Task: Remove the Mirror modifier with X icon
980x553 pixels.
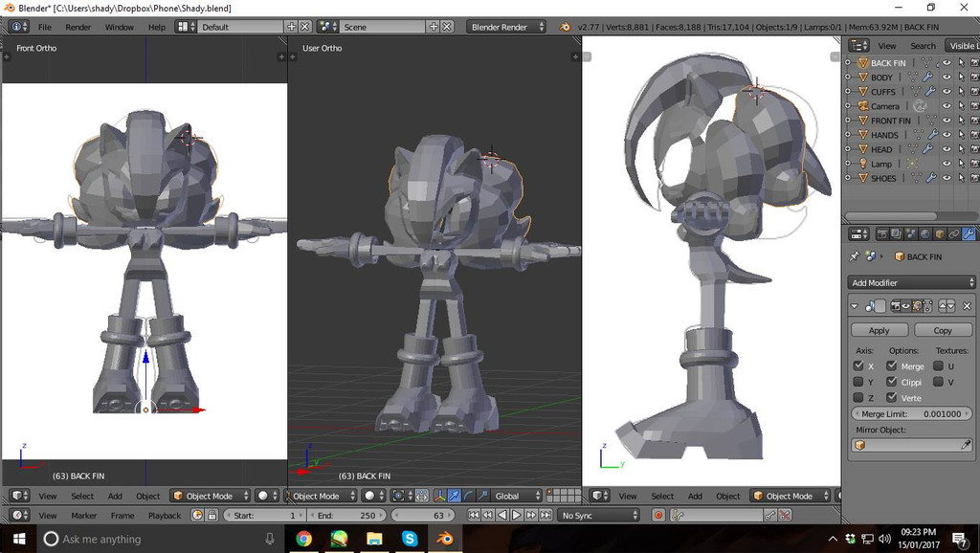Action: 967,306
